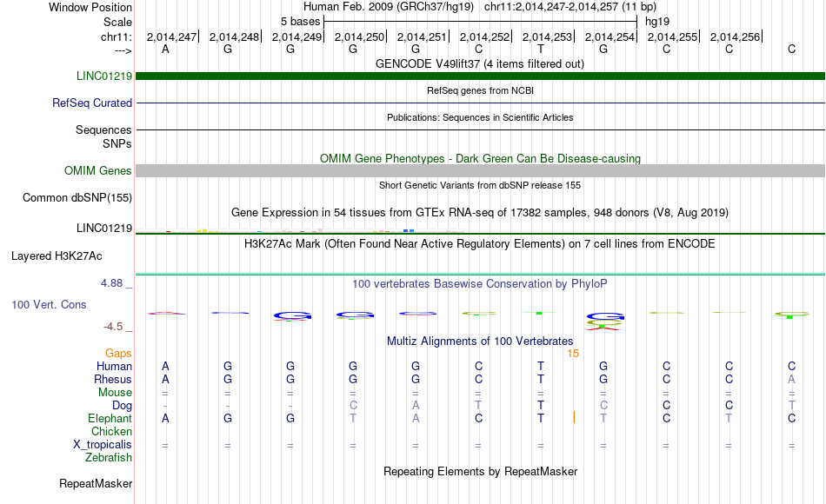Open Short Genetic Variants from dbSNP title
The width and height of the screenshot is (826, 504).
pyautogui.click(x=480, y=185)
